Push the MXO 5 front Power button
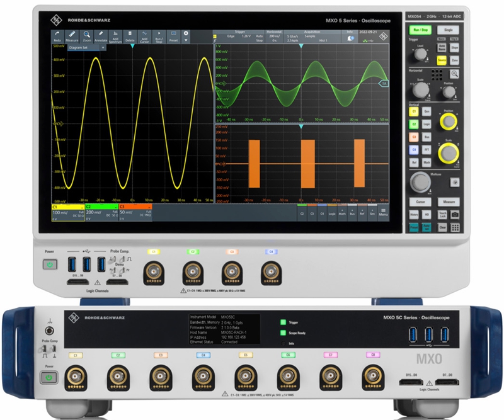This screenshot has height=420, width=504. (50, 264)
